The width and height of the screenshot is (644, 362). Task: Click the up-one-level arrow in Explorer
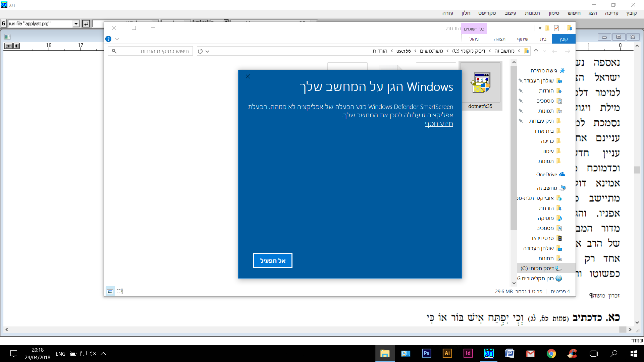tap(536, 51)
